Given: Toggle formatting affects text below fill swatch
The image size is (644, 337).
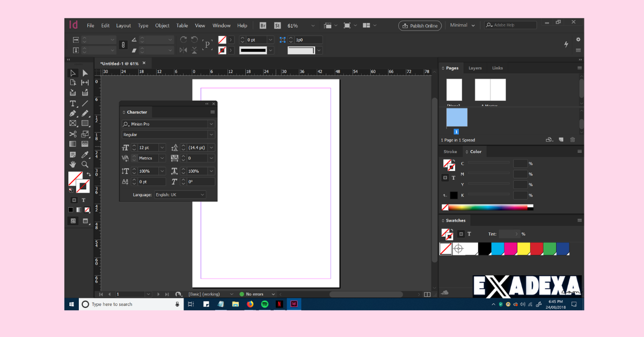Looking at the screenshot, I should tap(84, 200).
